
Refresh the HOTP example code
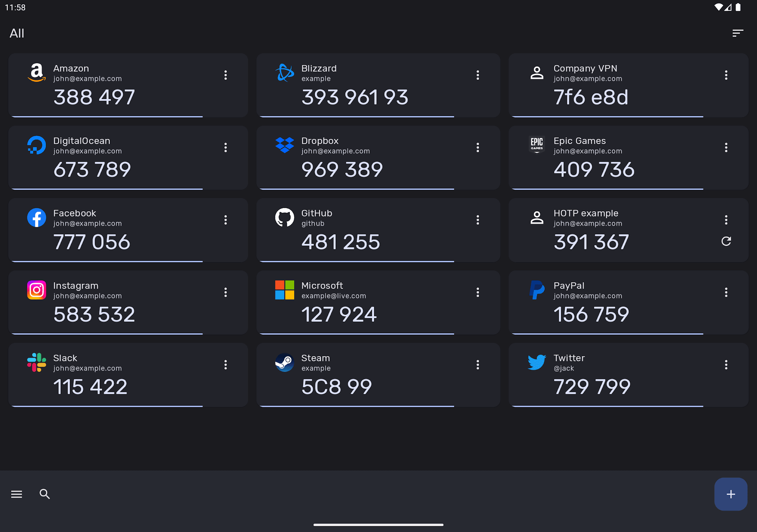[x=726, y=241]
